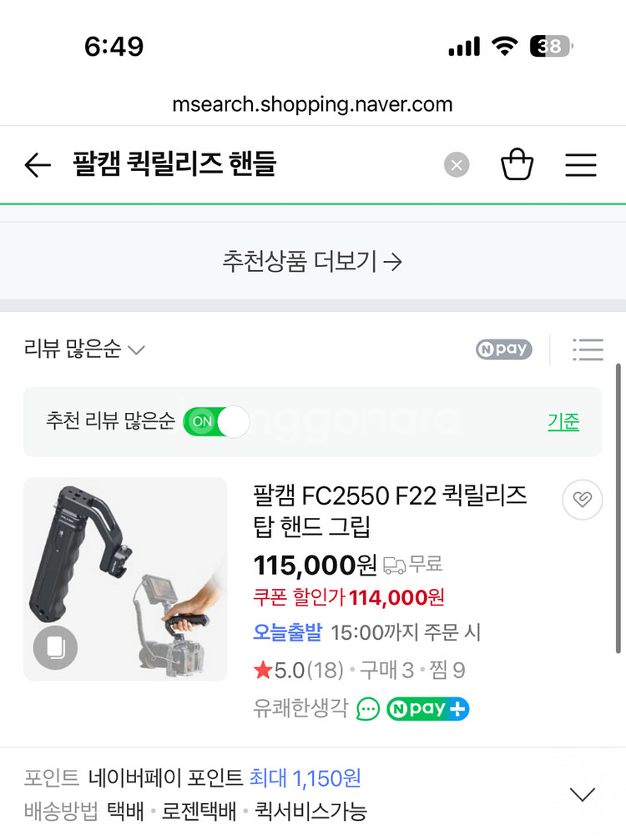Open the 기준 criteria link
626x840 pixels.
[563, 421]
